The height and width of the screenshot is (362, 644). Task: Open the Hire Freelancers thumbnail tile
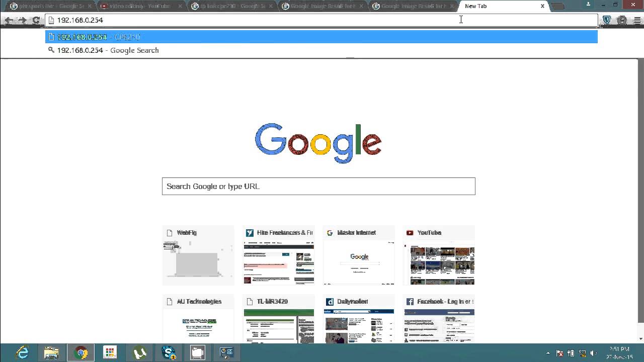coord(279,255)
